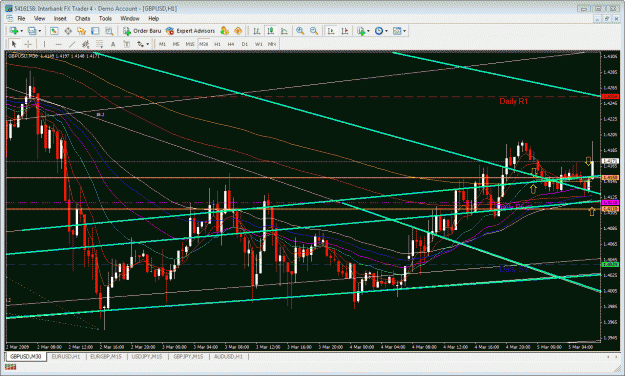Switch chart to candlesticks type
The width and height of the screenshot is (625, 376).
pos(271,31)
